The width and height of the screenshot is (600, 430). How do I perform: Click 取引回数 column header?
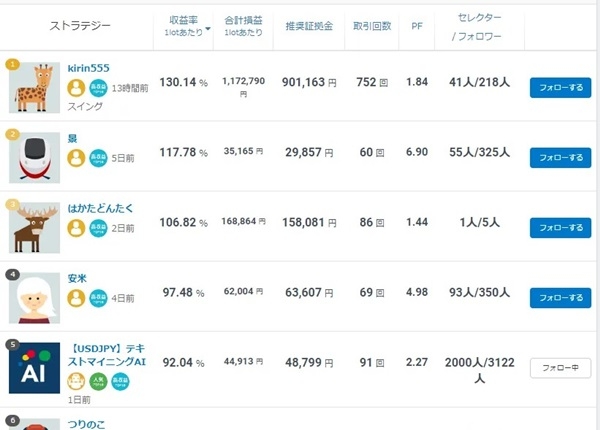coord(372,26)
